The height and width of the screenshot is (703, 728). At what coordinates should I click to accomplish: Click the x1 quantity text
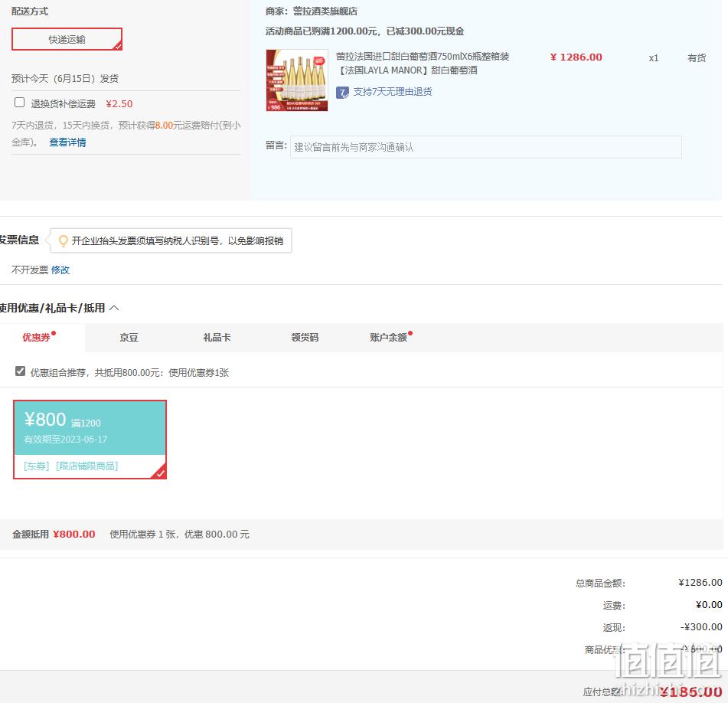(x=654, y=58)
